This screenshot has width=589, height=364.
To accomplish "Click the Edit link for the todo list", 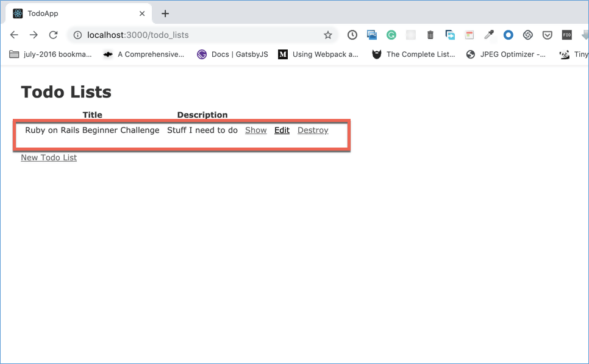I will (282, 130).
